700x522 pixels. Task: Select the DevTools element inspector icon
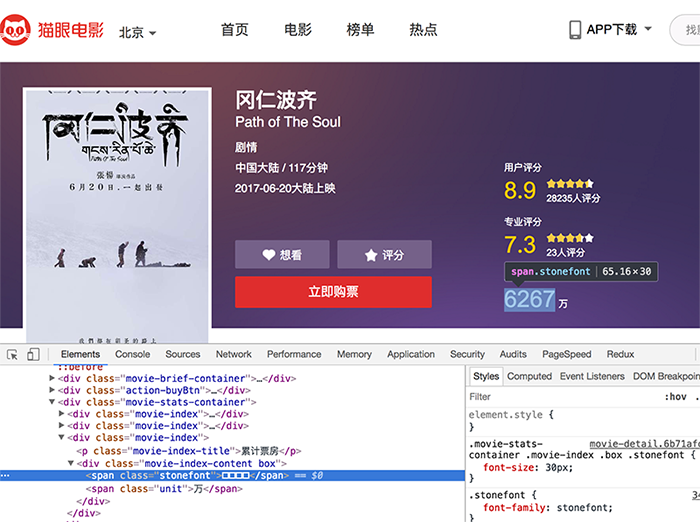click(12, 355)
